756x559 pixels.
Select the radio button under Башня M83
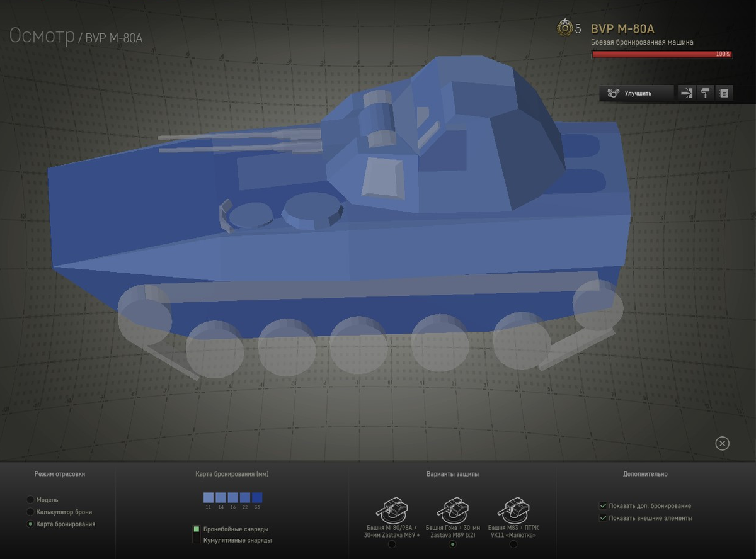513,545
